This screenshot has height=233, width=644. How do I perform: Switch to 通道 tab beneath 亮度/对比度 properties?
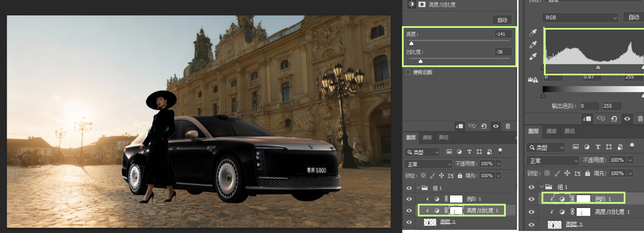pos(427,138)
